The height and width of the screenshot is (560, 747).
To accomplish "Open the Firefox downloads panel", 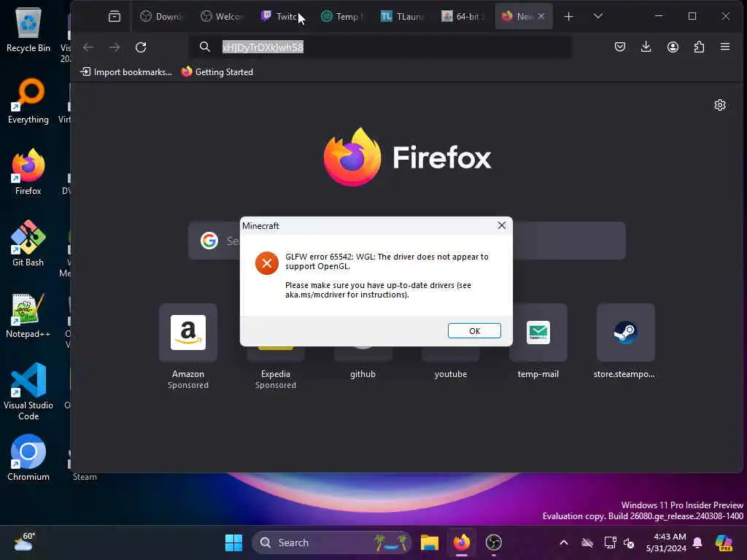I will tap(646, 47).
